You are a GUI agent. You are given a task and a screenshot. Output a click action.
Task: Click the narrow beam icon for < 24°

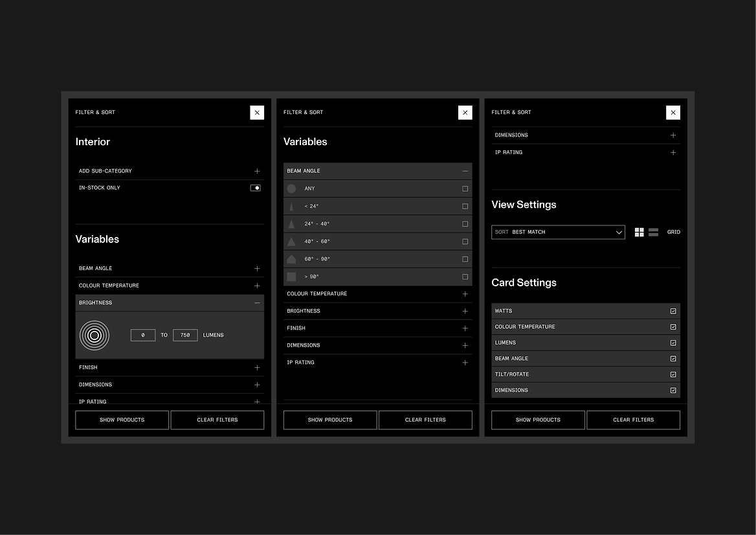click(291, 206)
